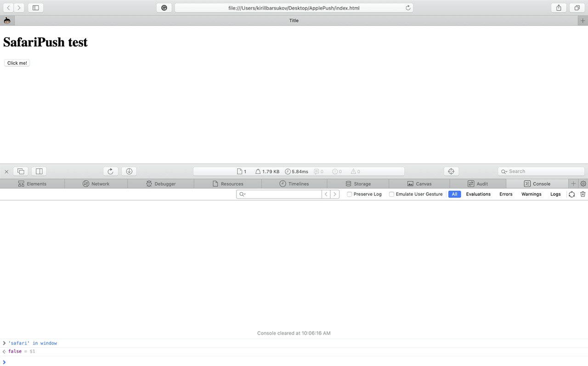Clear the console with the trash icon

[x=582, y=194]
